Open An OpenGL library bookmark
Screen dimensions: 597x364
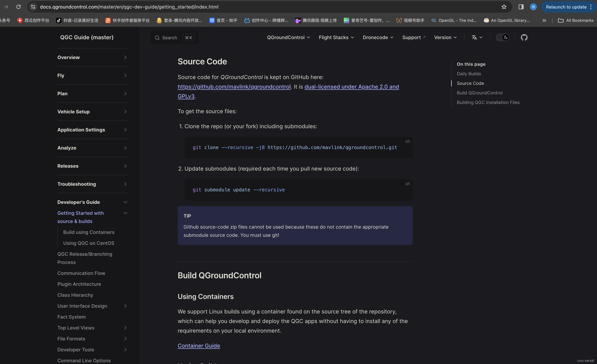(507, 20)
